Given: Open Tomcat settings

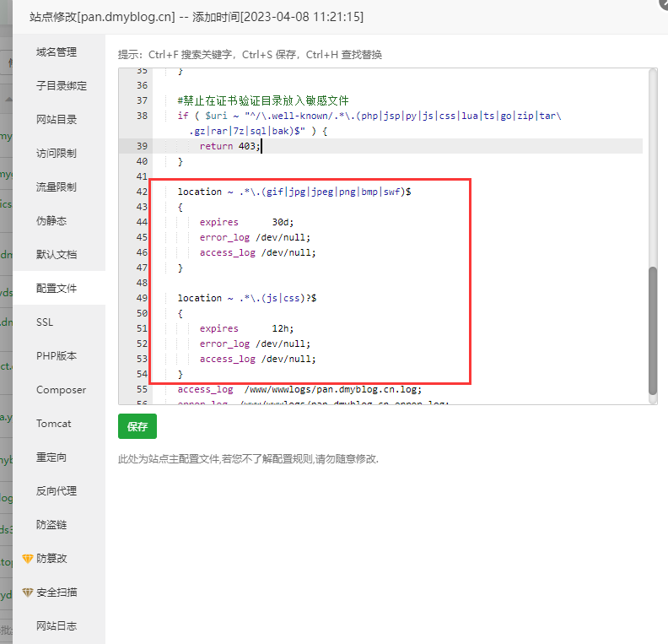Looking at the screenshot, I should (54, 423).
